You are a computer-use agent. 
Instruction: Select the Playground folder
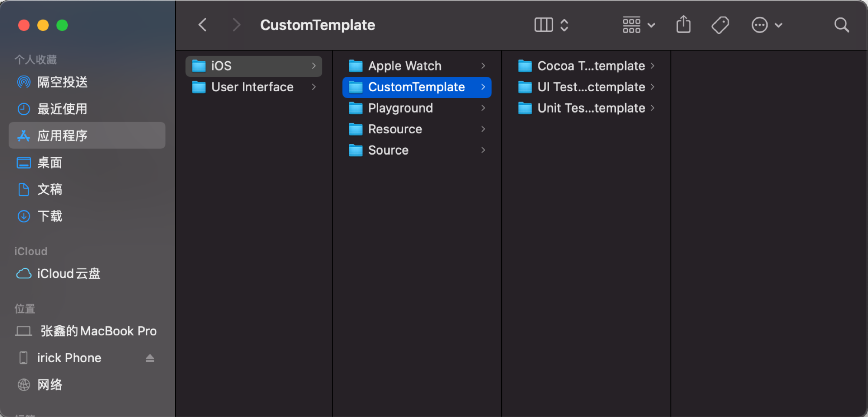click(x=400, y=108)
